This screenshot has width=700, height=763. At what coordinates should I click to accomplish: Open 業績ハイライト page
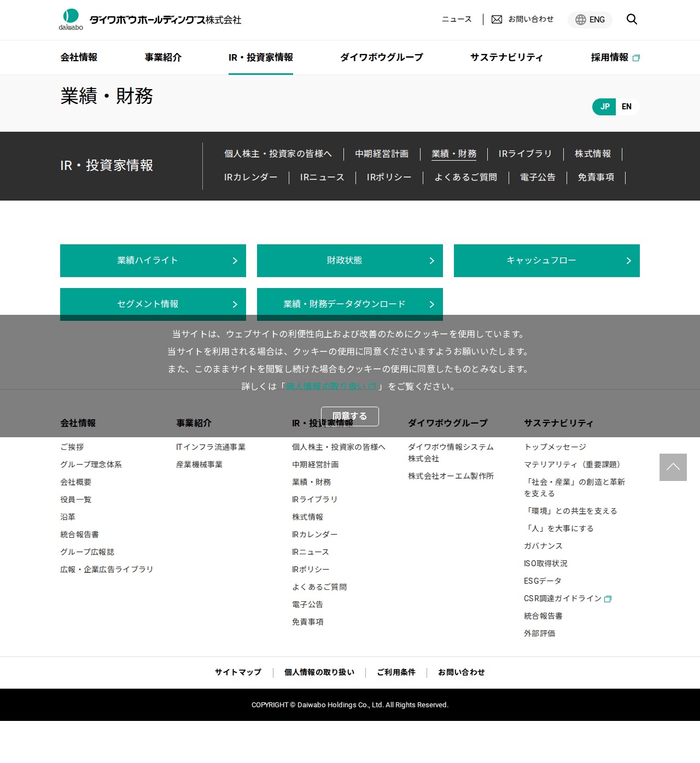(153, 261)
